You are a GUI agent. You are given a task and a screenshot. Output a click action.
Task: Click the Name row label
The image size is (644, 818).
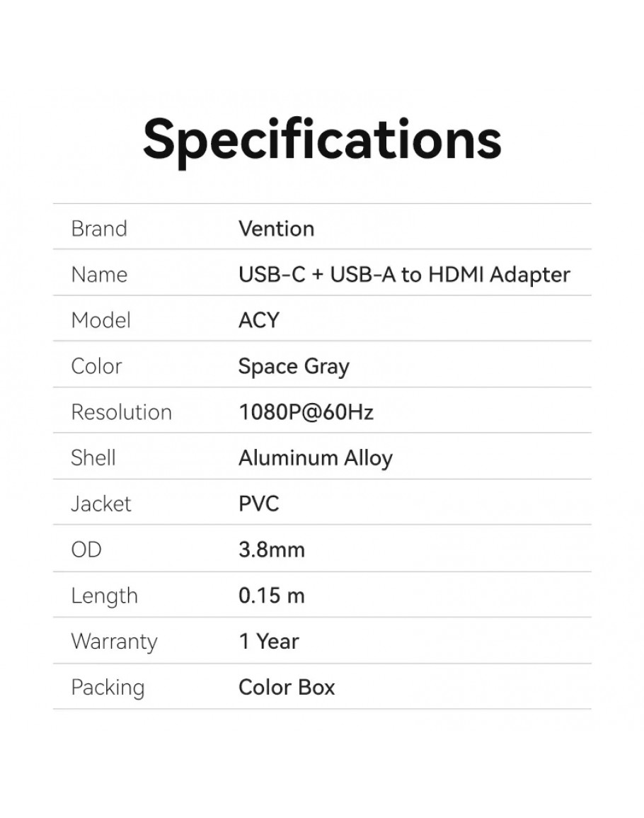coord(99,275)
